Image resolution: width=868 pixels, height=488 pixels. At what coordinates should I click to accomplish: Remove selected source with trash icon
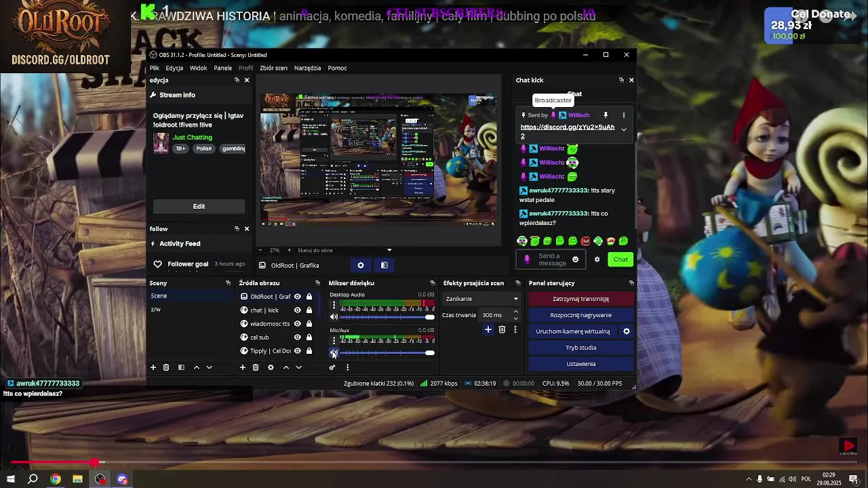[x=256, y=367]
